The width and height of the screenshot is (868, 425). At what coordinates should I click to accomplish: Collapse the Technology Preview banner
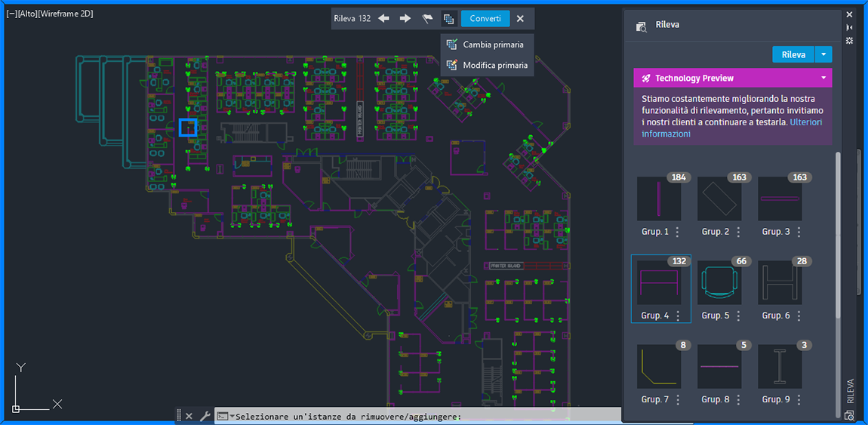(823, 78)
